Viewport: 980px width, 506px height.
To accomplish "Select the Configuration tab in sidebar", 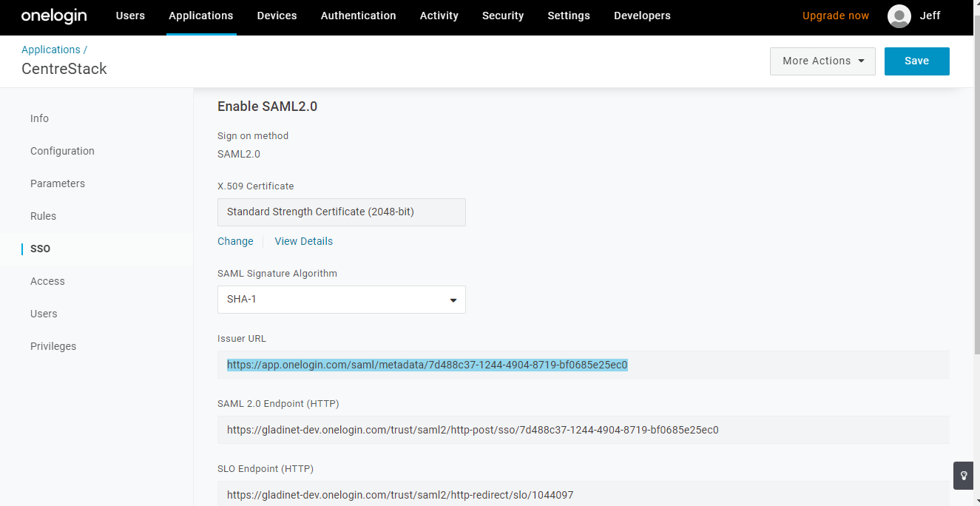I will click(x=62, y=151).
